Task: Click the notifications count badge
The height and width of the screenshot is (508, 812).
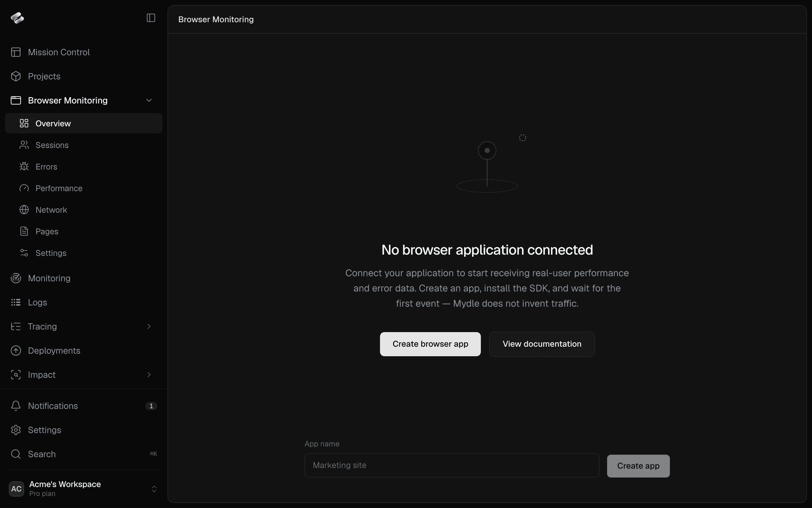Action: pos(151,406)
